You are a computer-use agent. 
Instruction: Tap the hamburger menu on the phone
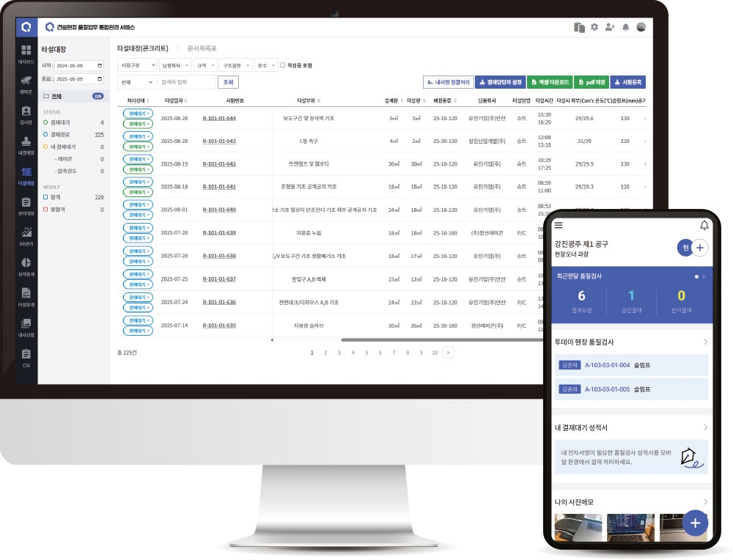559,225
